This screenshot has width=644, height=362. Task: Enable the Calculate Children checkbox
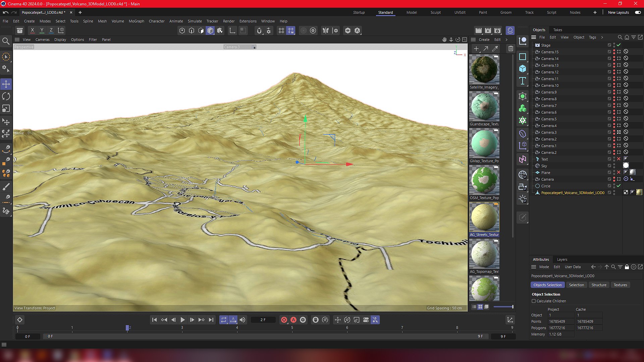pyautogui.click(x=534, y=301)
